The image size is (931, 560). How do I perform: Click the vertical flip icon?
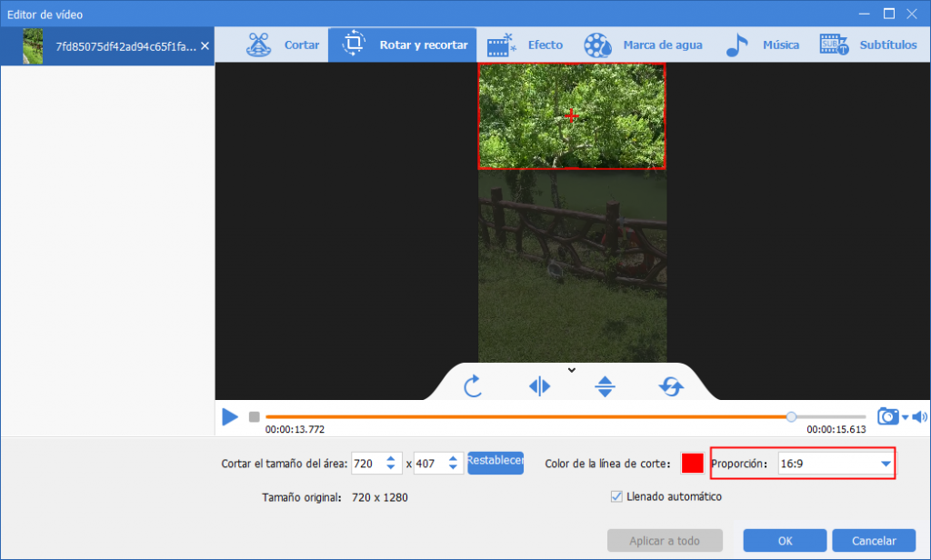pyautogui.click(x=606, y=386)
